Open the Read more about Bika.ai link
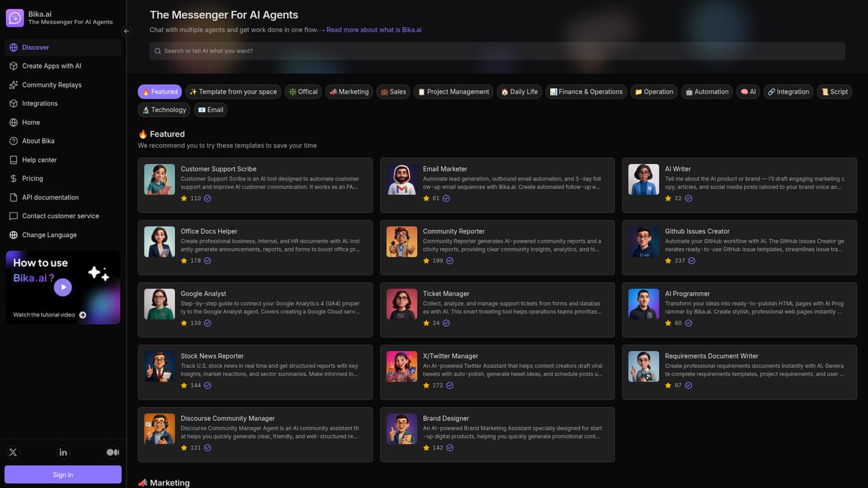 coord(374,30)
